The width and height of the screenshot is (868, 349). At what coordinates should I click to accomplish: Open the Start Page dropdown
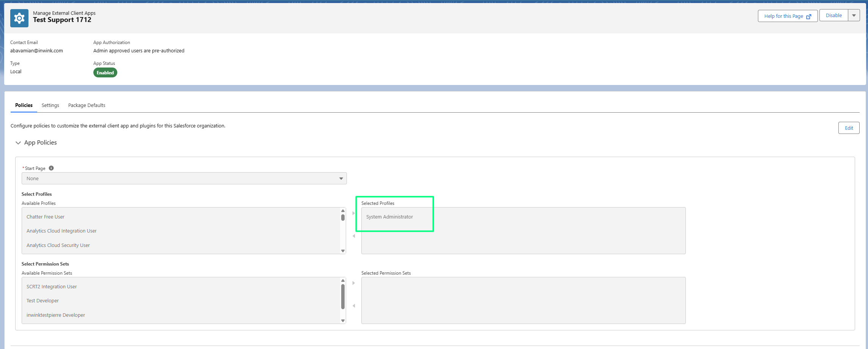(184, 178)
